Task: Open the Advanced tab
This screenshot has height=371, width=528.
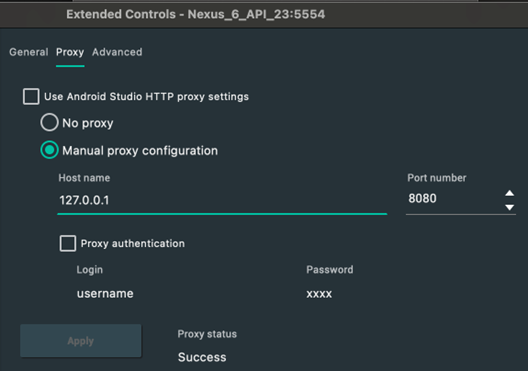Action: [x=117, y=52]
